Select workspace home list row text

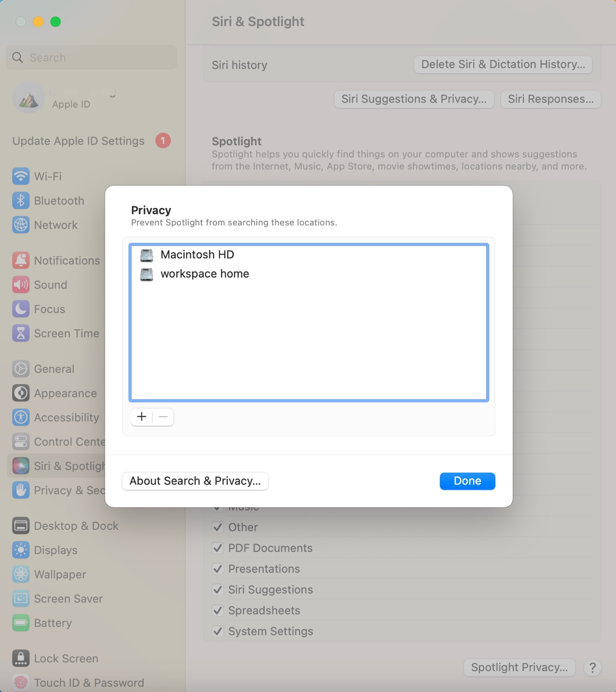[205, 274]
